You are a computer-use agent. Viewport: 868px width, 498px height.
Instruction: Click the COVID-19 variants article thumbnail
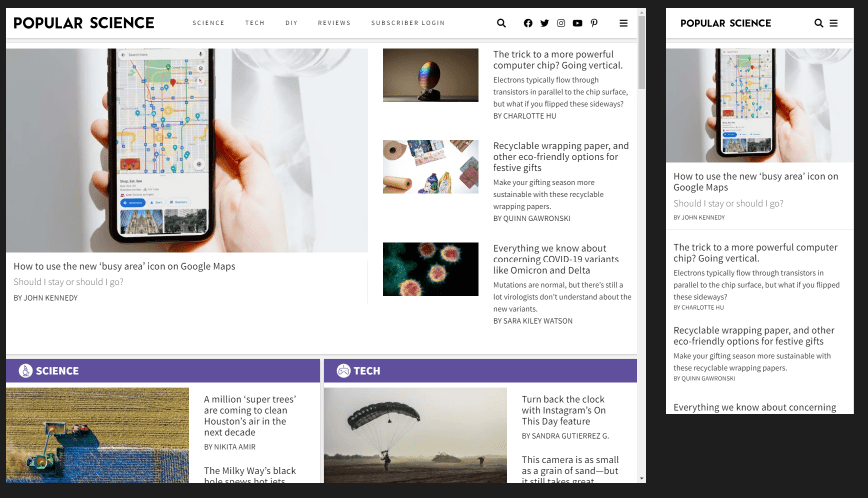click(430, 269)
